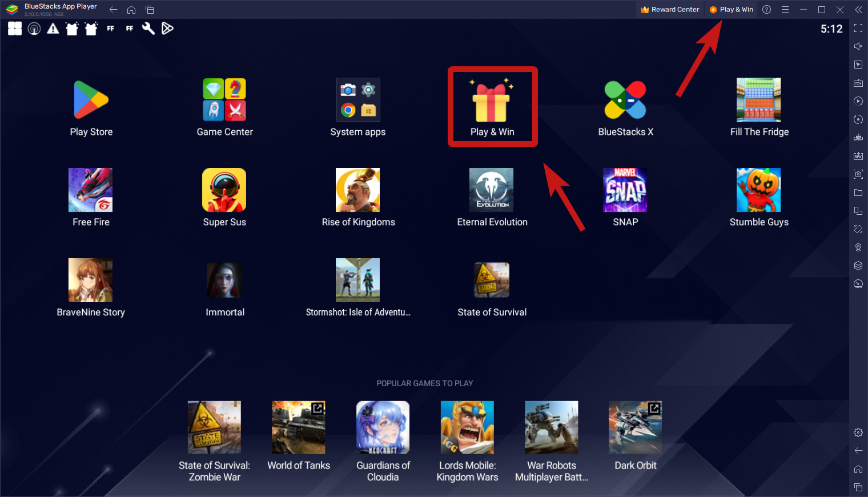This screenshot has height=497, width=868.
Task: Open State of Survival app
Action: click(492, 280)
